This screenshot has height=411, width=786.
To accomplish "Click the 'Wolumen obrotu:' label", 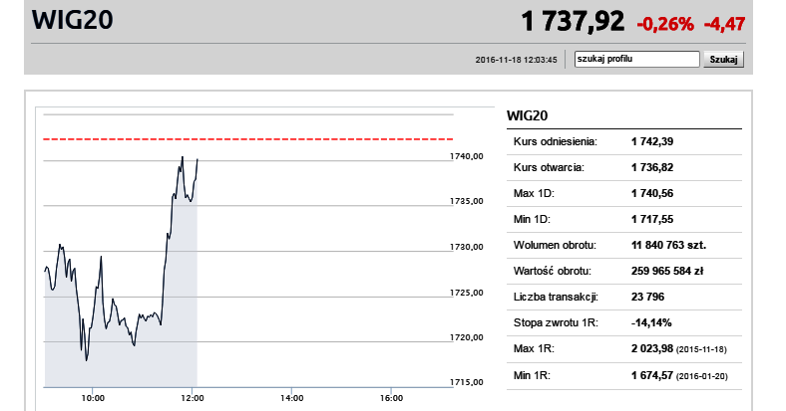I will [x=555, y=245].
